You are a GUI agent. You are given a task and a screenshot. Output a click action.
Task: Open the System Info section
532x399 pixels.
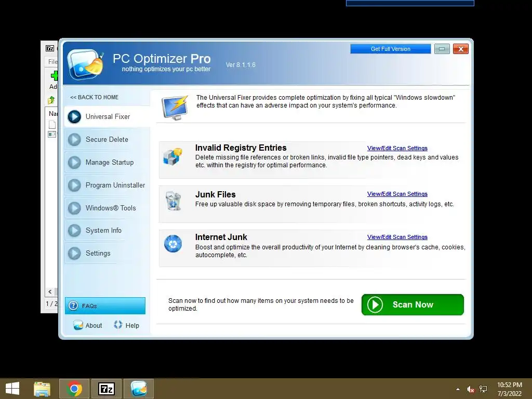click(107, 230)
